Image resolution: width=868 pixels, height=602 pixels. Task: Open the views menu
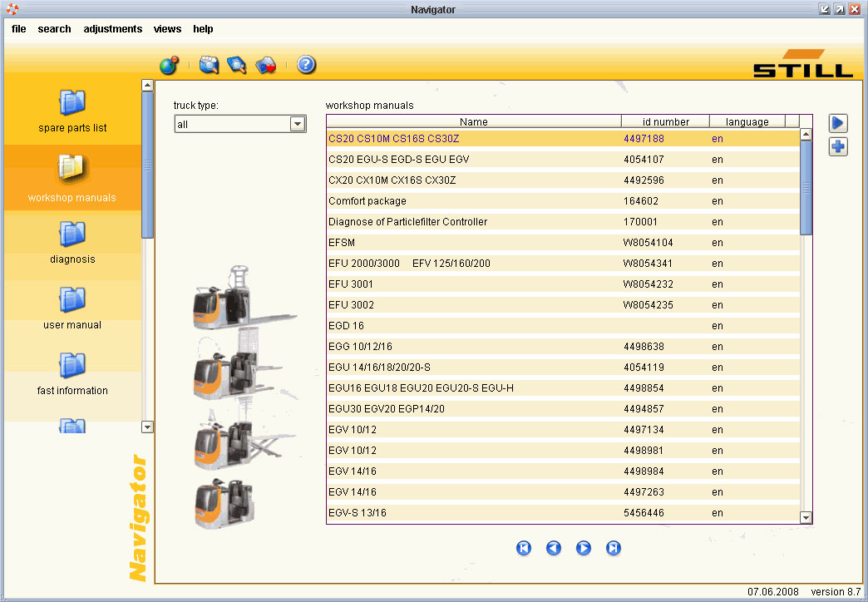point(168,29)
